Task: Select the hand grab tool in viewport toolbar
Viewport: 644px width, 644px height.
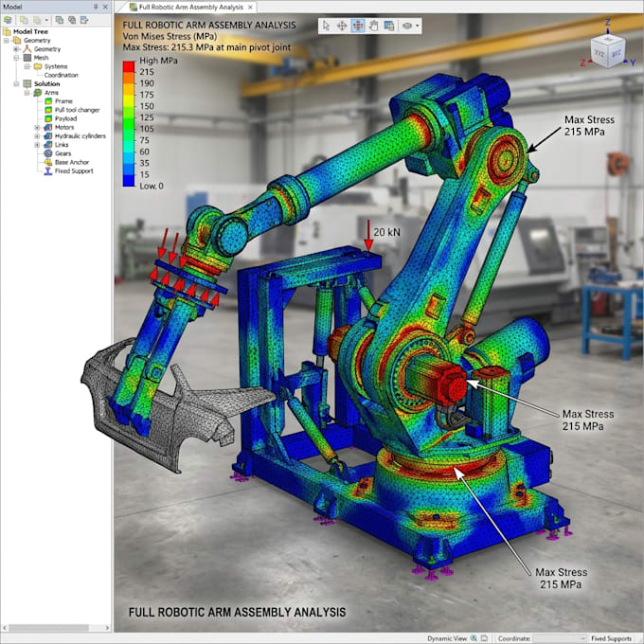Action: point(373,26)
